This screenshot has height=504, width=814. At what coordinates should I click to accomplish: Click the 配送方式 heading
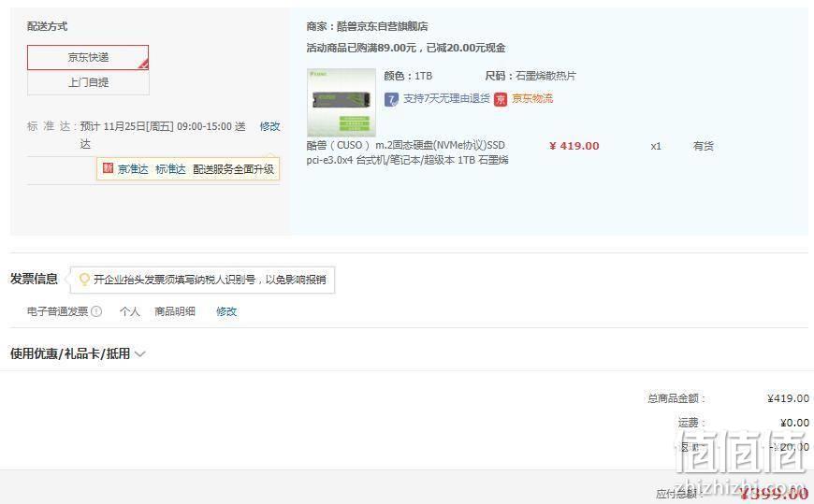47,26
